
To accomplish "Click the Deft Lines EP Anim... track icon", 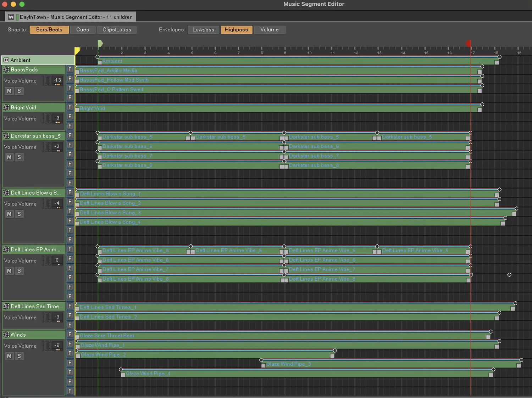I will 6,250.
